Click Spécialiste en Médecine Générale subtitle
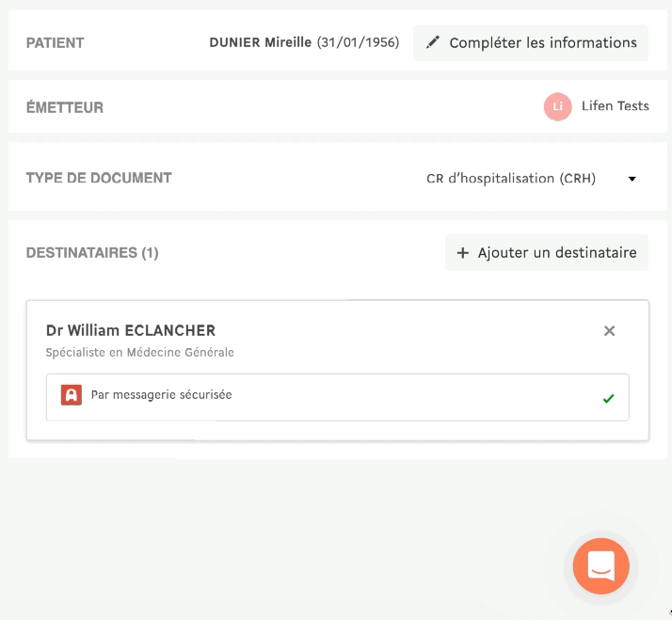Screen dimensions: 672x620 (139, 352)
